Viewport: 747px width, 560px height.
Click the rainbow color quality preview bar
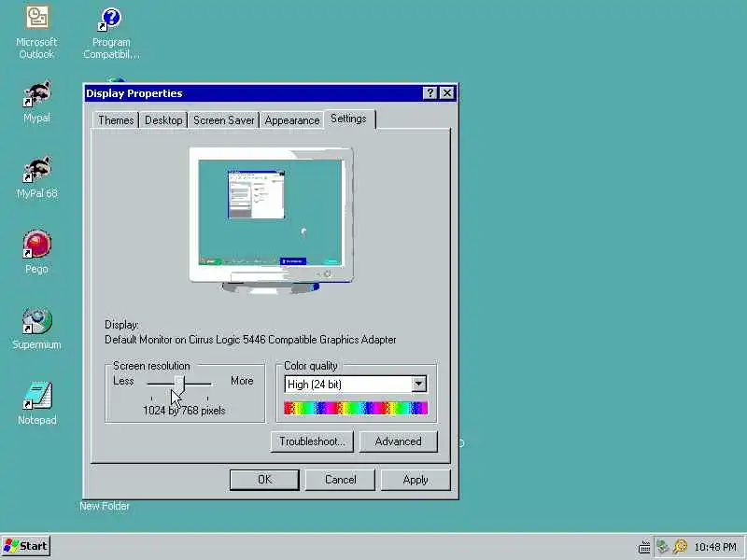coord(356,408)
